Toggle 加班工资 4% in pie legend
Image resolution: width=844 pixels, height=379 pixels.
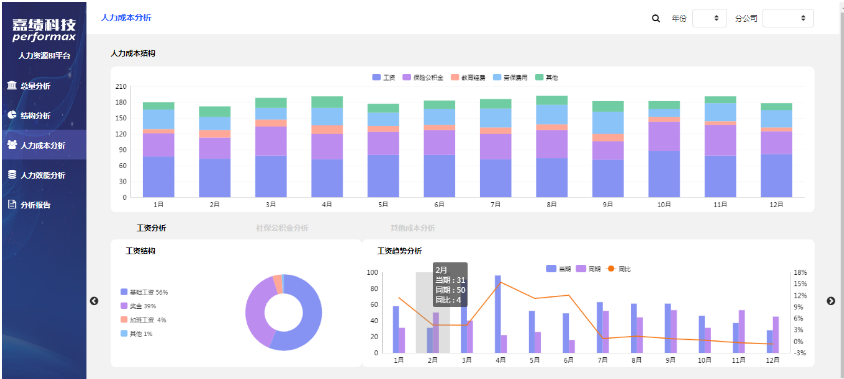pyautogui.click(x=144, y=320)
